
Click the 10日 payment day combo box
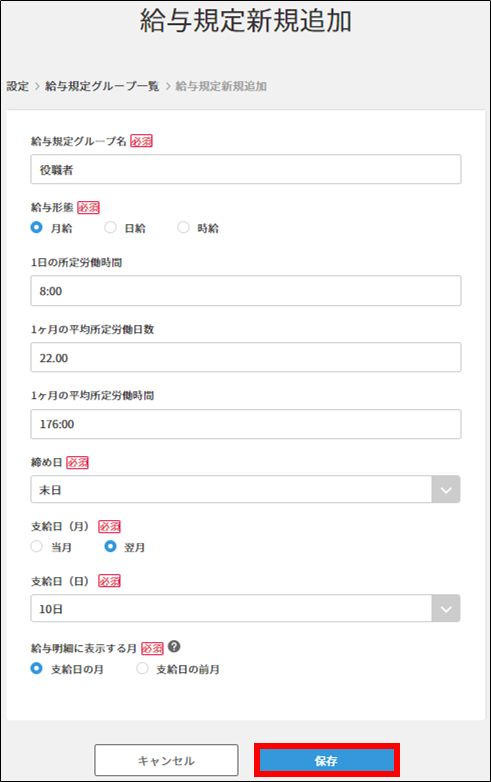coord(245,608)
